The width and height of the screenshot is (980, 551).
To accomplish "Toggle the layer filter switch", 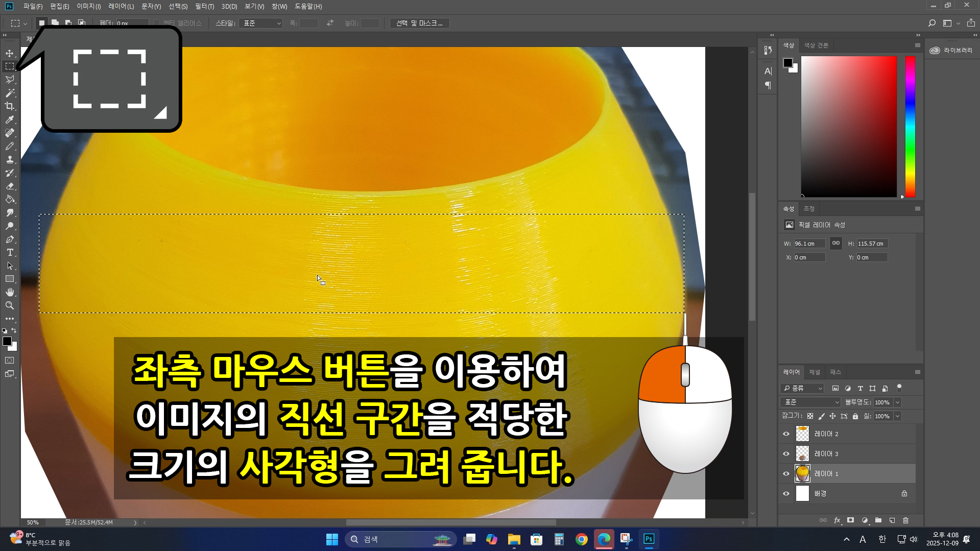I will pos(899,388).
